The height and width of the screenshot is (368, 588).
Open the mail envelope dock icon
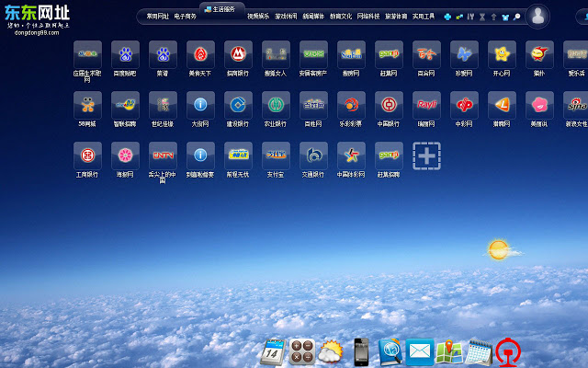(420, 351)
